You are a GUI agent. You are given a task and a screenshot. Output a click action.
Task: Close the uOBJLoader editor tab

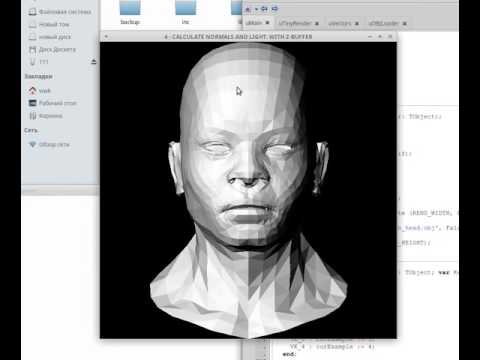coord(404,23)
